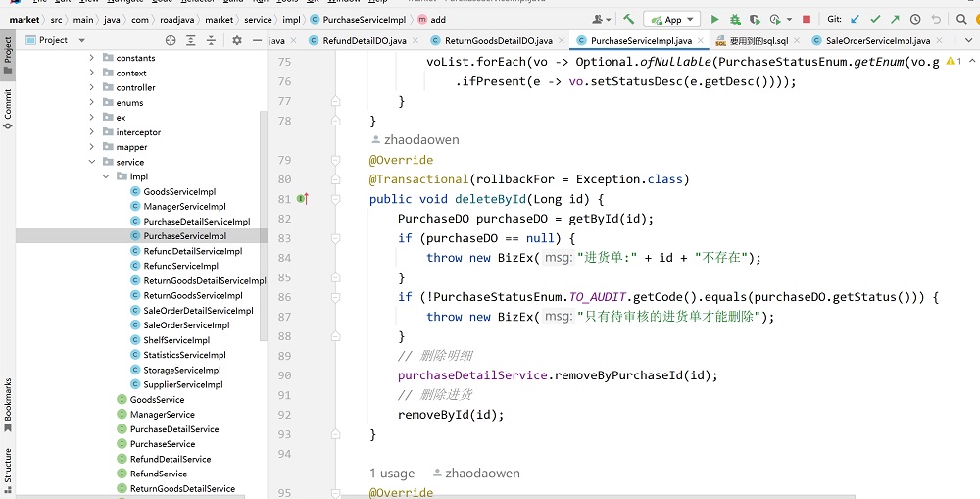Open Project panel gear options
The image size is (980, 499).
pyautogui.click(x=237, y=40)
